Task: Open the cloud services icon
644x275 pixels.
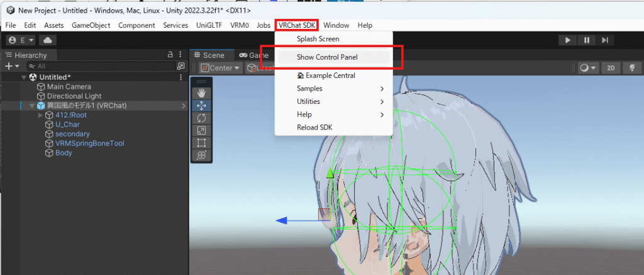Action: coord(48,40)
